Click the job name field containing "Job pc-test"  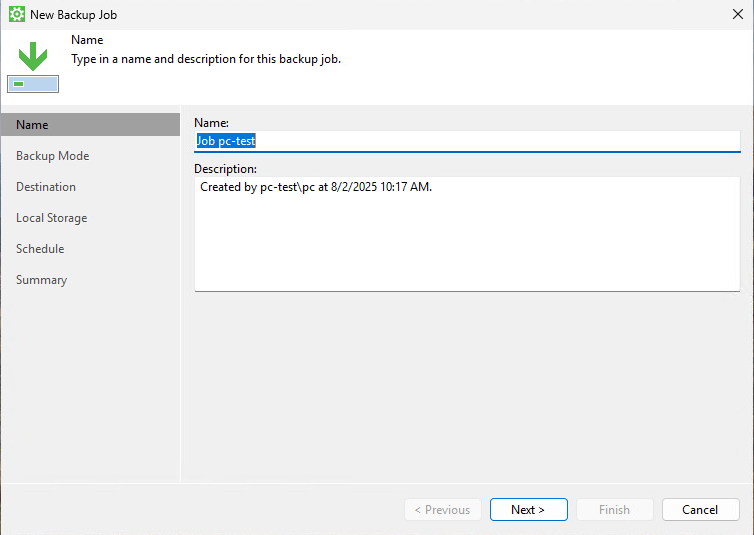467,141
